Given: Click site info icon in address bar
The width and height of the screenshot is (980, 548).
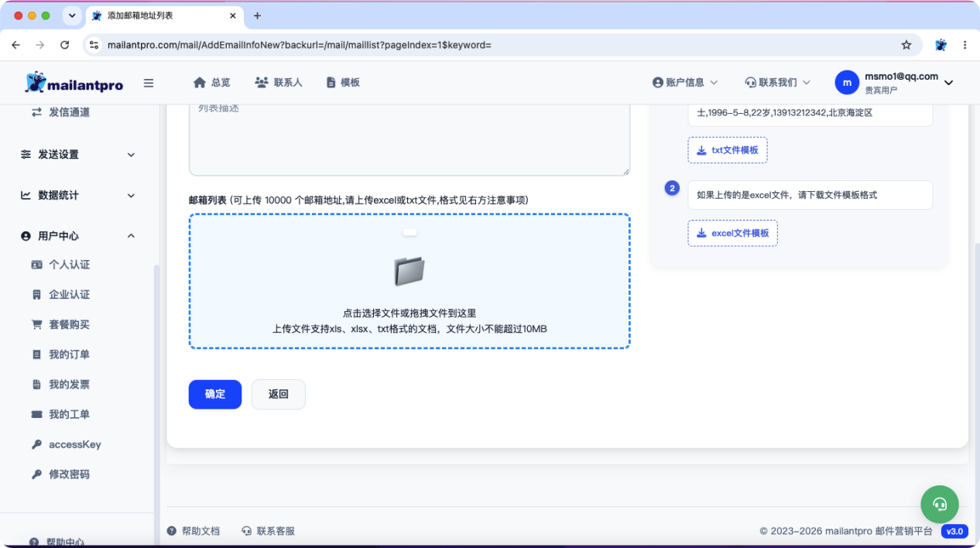Looking at the screenshot, I should (x=94, y=45).
